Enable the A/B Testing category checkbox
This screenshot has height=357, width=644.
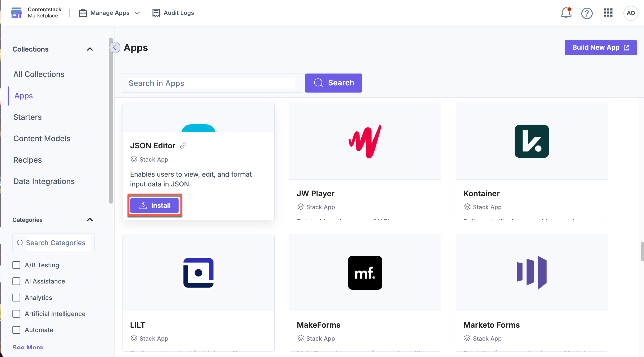coord(16,265)
